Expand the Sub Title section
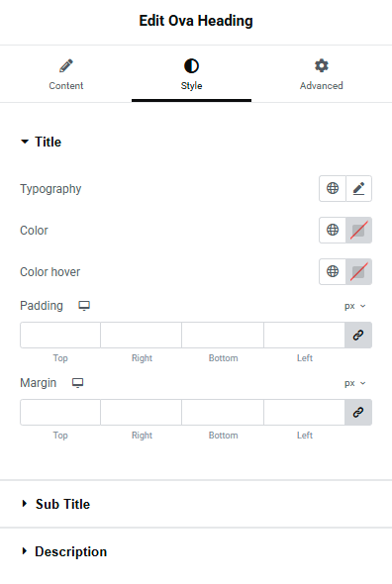Image resolution: width=392 pixels, height=584 pixels. (x=55, y=504)
